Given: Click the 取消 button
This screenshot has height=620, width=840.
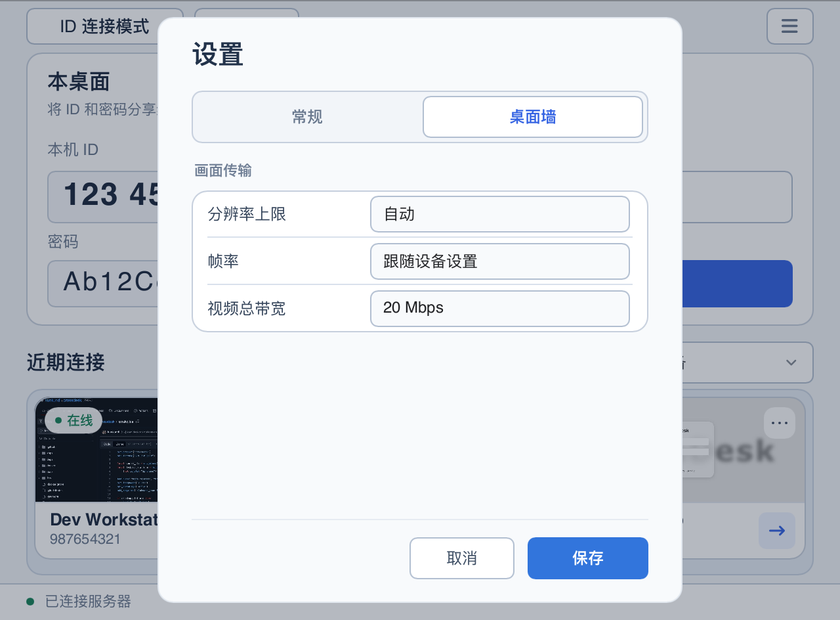Looking at the screenshot, I should (462, 558).
